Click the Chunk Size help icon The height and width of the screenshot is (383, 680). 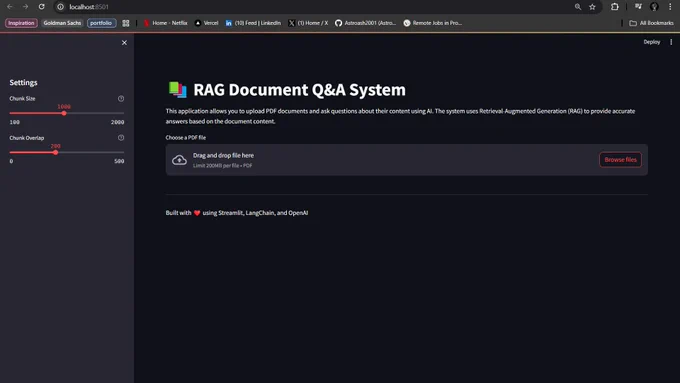tap(121, 98)
